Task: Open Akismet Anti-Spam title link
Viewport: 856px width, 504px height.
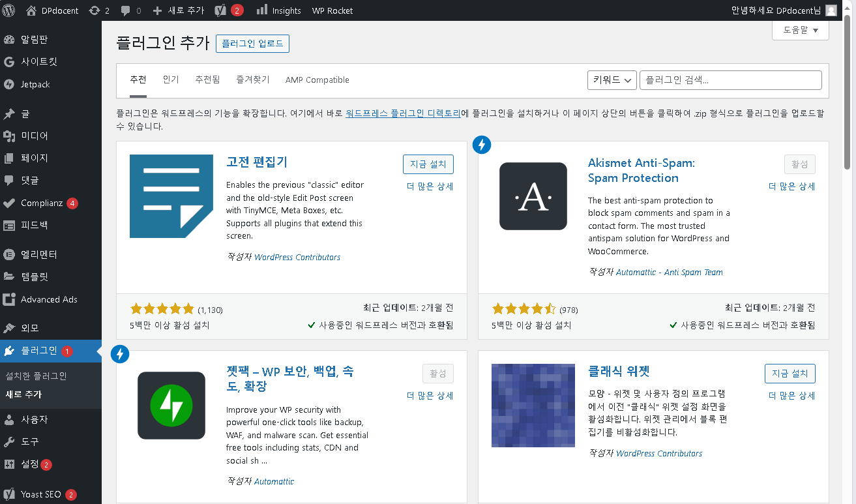Action: 642,170
